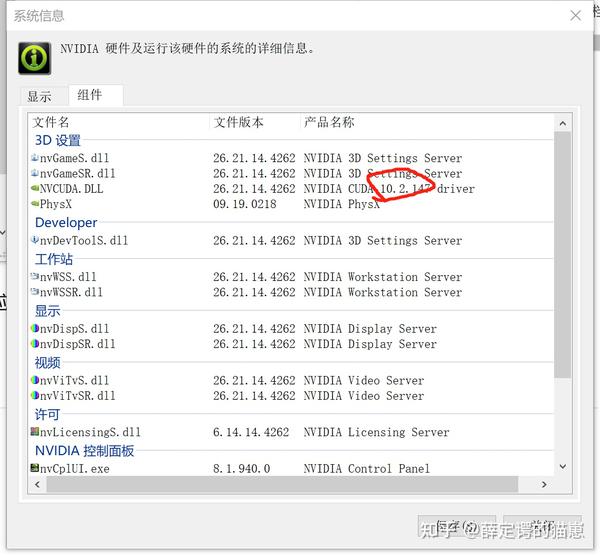Close the 系统信息 dialog
Screen dimensions: 600x555
click(575, 16)
